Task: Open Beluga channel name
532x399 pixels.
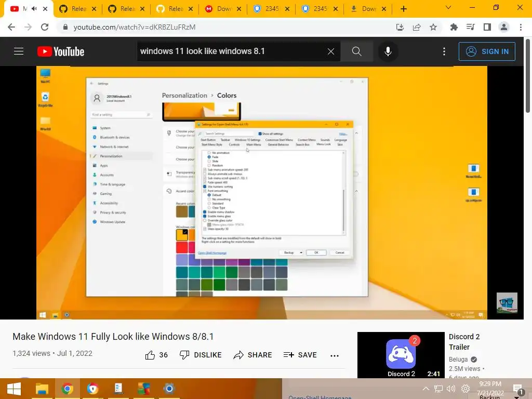Action: [458, 360]
